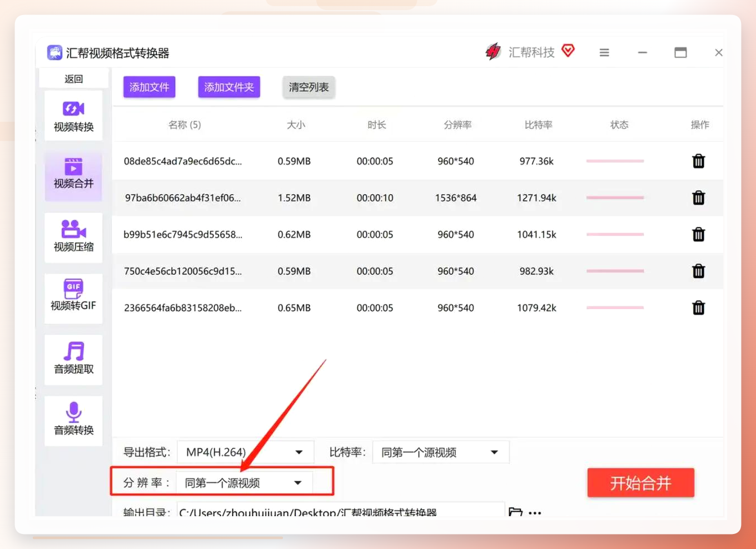Select file name 08de85c4ad7a9ec6d65dc...

pyautogui.click(x=183, y=161)
